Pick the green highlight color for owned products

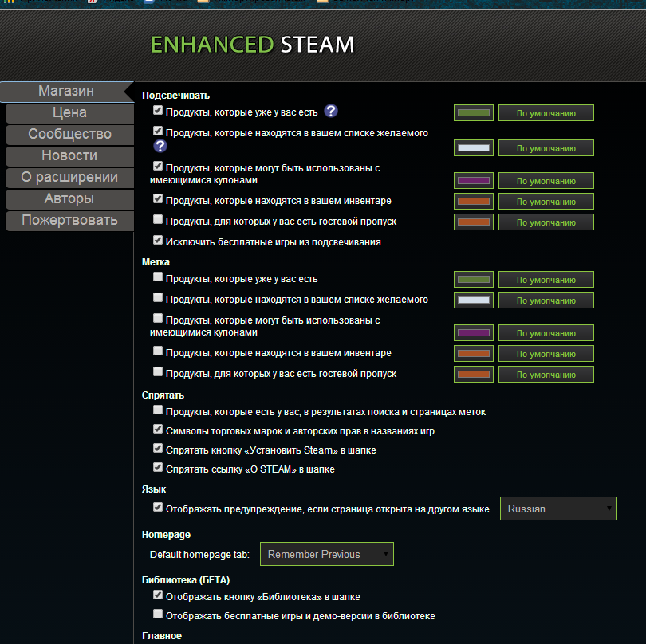474,113
